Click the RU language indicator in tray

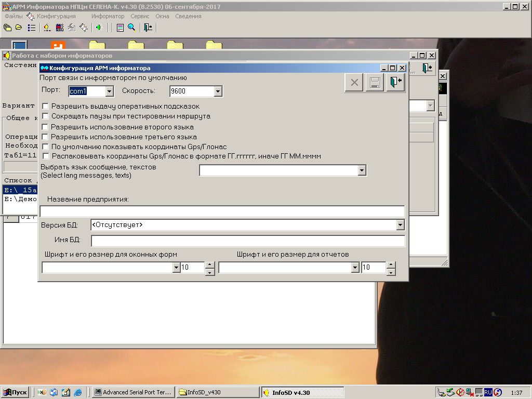[x=488, y=393]
